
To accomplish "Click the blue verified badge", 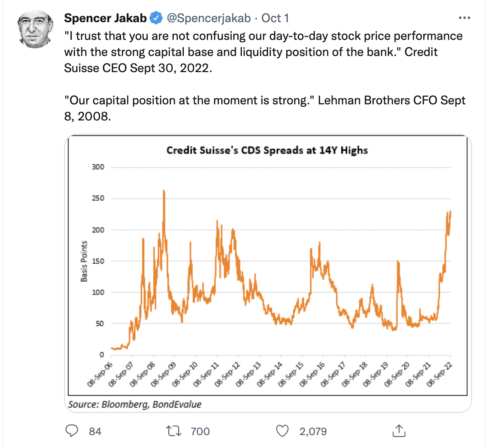I will (x=156, y=18).
